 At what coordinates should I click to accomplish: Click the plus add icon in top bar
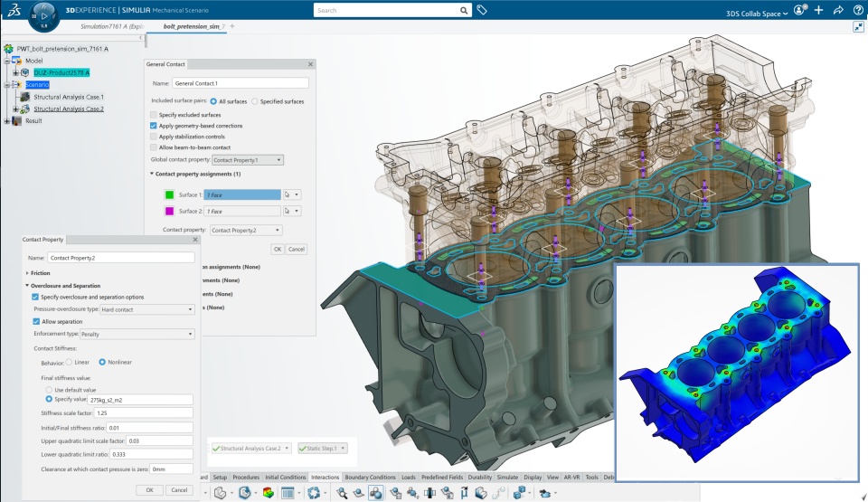pyautogui.click(x=819, y=10)
